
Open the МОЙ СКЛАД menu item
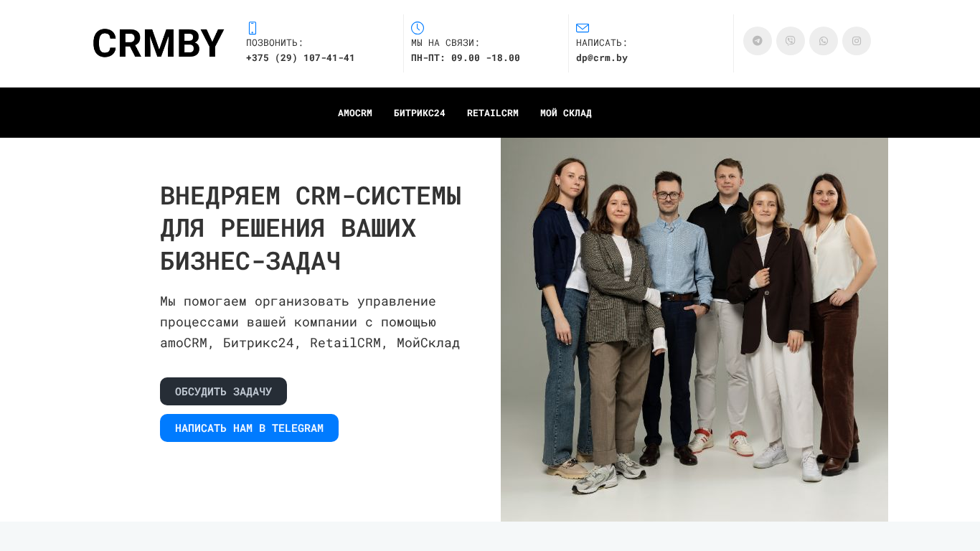pos(566,113)
